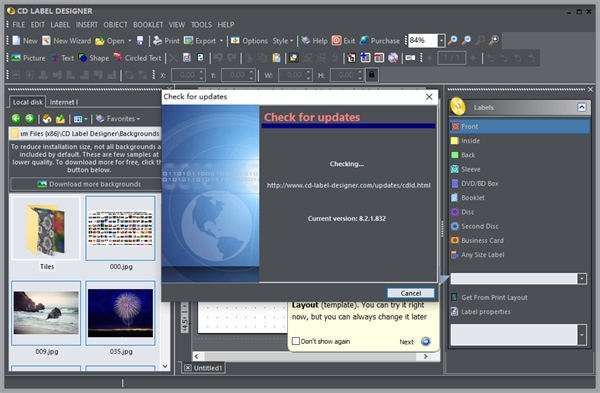Viewport: 600px width, 393px height.
Task: Click the Save disk icon
Action: 140,41
